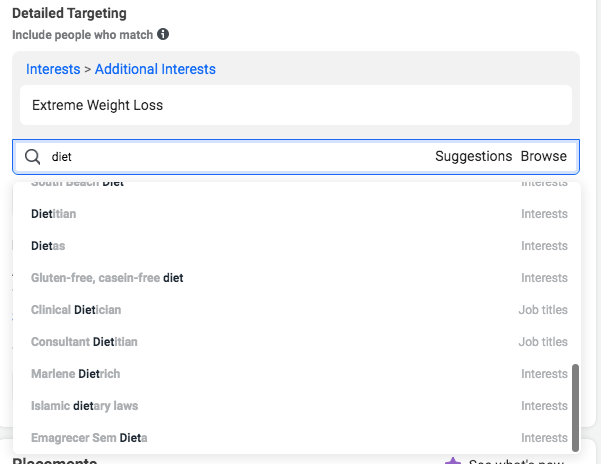
Task: Open the Interests breadcrumb link
Action: 53,69
